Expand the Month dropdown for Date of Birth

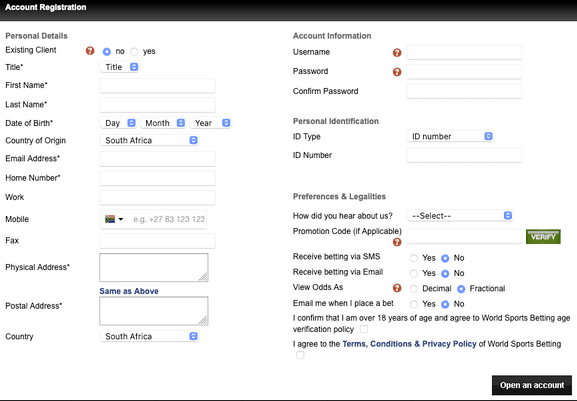[163, 123]
